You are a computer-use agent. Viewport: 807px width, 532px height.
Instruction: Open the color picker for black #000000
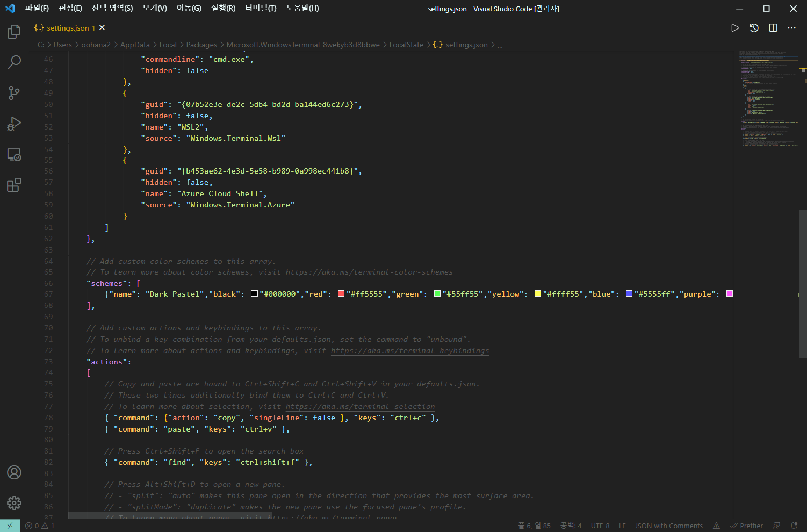coord(254,293)
